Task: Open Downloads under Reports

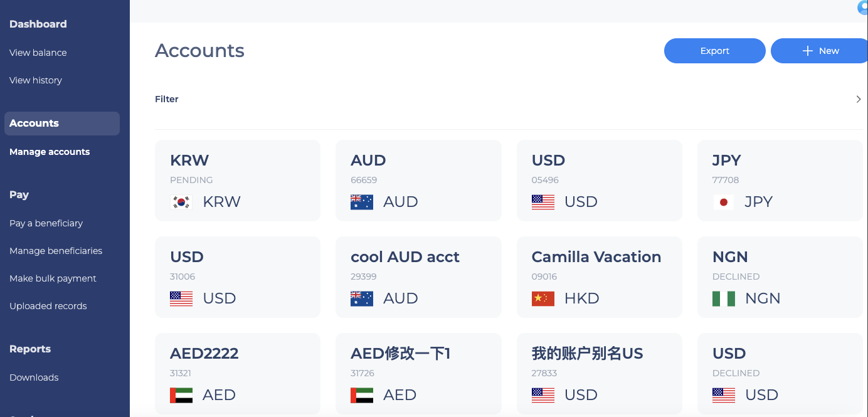Action: click(x=34, y=377)
